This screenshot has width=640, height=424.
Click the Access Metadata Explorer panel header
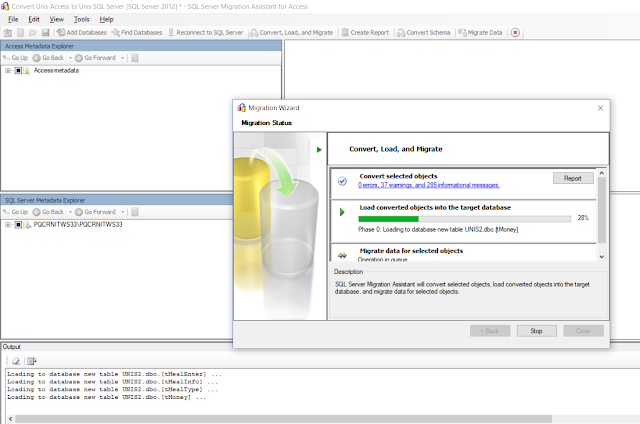(x=141, y=46)
